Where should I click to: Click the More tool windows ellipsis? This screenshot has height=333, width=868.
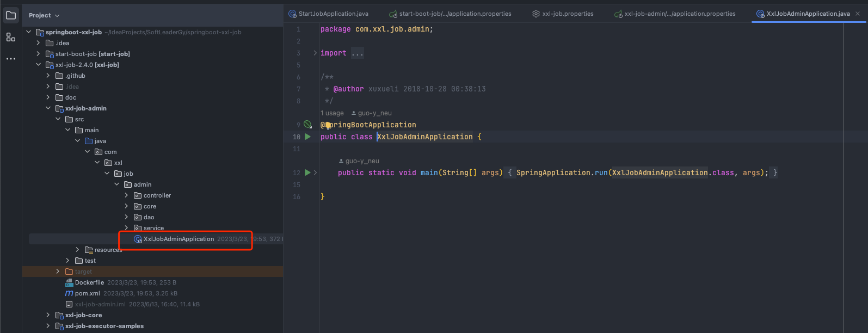(11, 59)
